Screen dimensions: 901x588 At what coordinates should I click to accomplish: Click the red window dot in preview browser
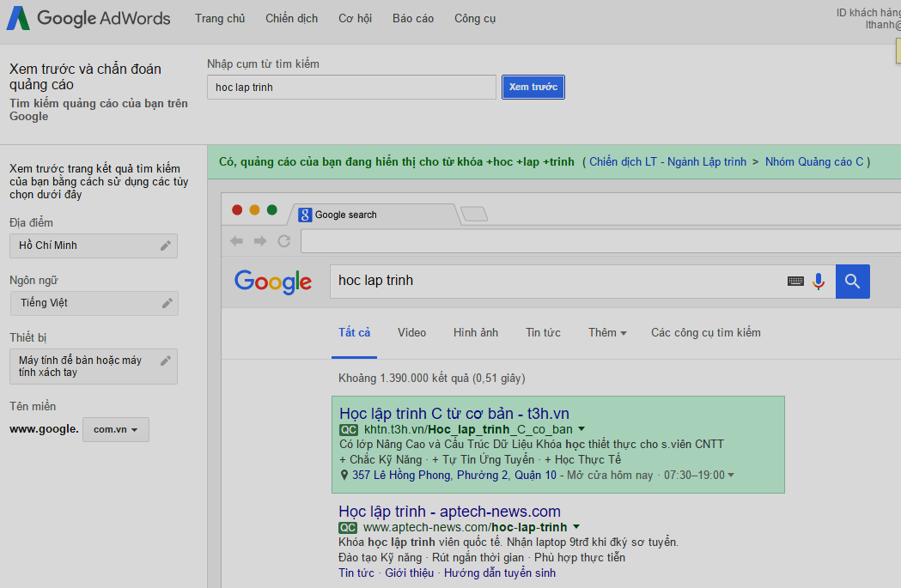tap(237, 209)
